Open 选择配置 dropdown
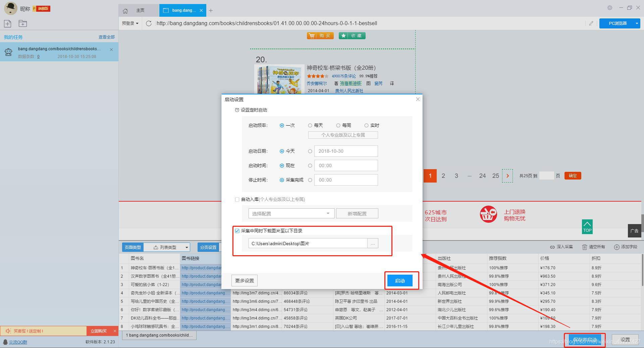This screenshot has height=348, width=644. [291, 213]
